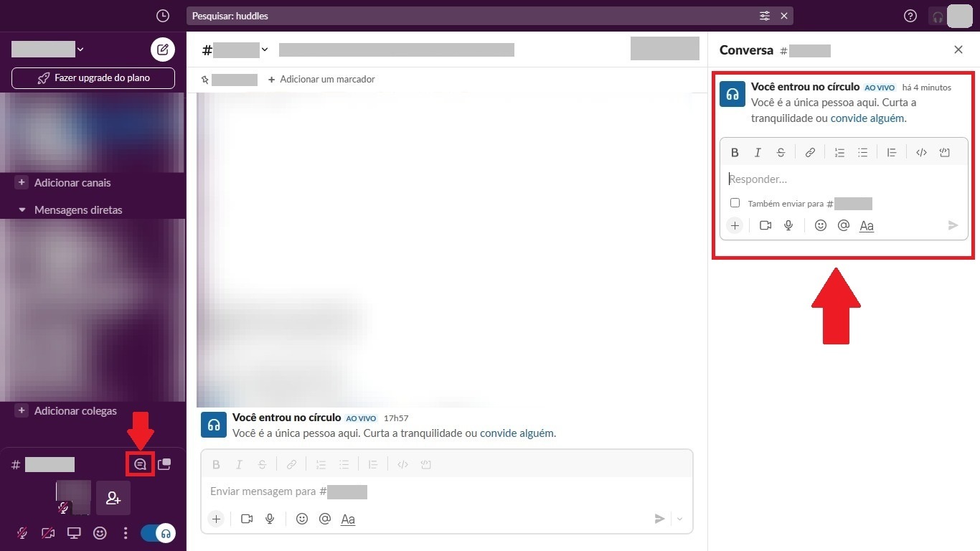Insert link in thread reply toolbar
Image resolution: width=980 pixels, height=551 pixels.
[x=810, y=152]
